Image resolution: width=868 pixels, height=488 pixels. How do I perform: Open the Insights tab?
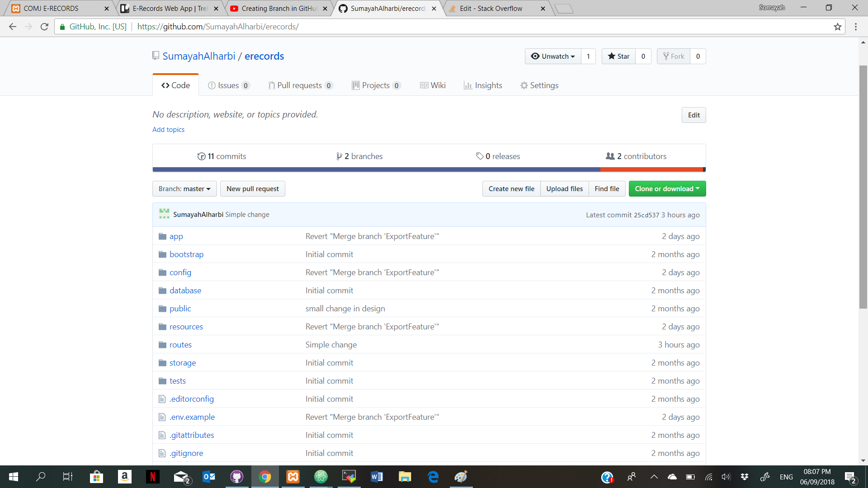click(483, 85)
